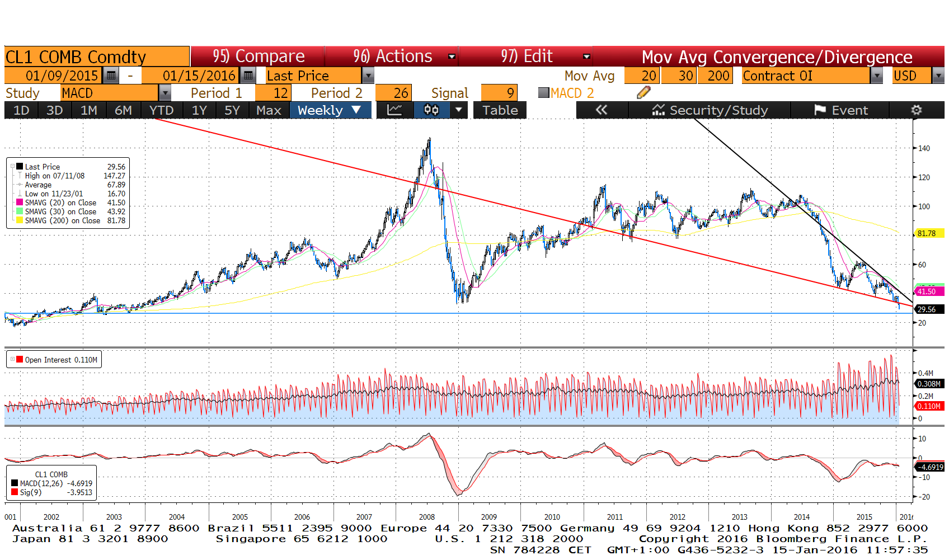Edit Signal value 9

499,92
